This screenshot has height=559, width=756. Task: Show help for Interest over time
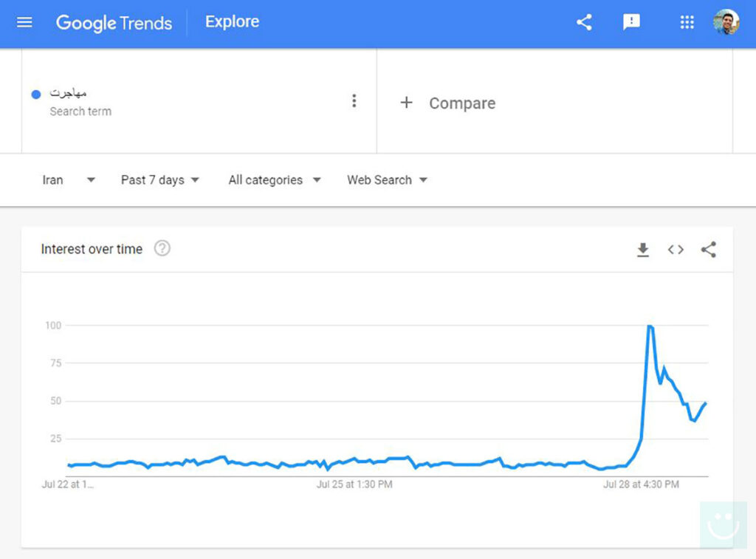pos(162,249)
